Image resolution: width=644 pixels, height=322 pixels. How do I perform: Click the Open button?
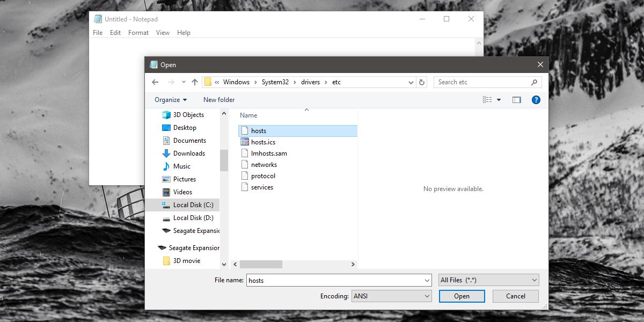click(x=462, y=296)
